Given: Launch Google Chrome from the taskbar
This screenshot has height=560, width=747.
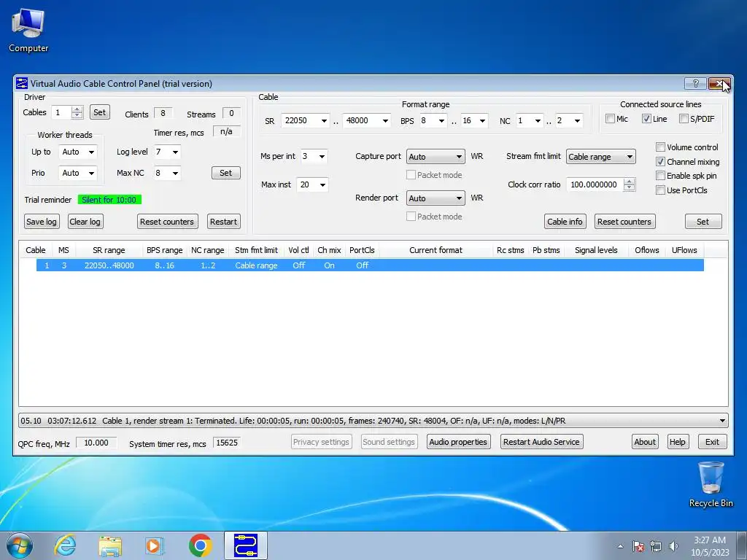Looking at the screenshot, I should click(201, 545).
